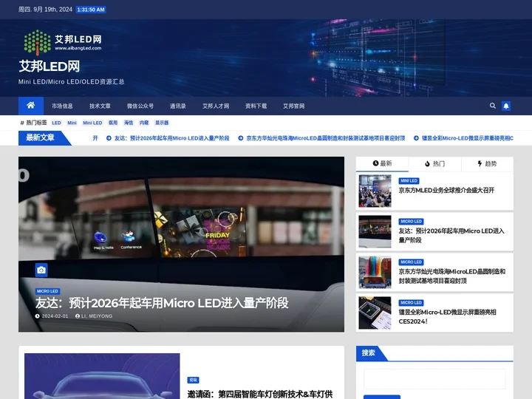Switch to the 热门 tab
The height and width of the screenshot is (399, 532).
point(434,164)
